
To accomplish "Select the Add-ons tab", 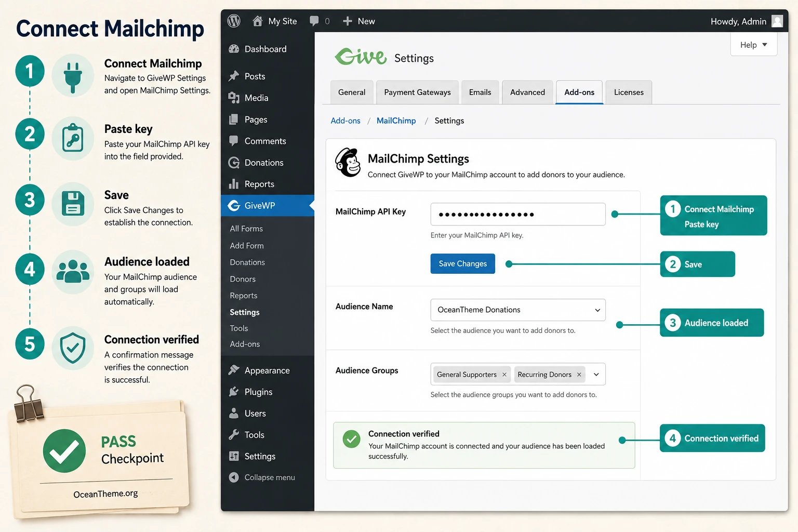I will pyautogui.click(x=579, y=92).
